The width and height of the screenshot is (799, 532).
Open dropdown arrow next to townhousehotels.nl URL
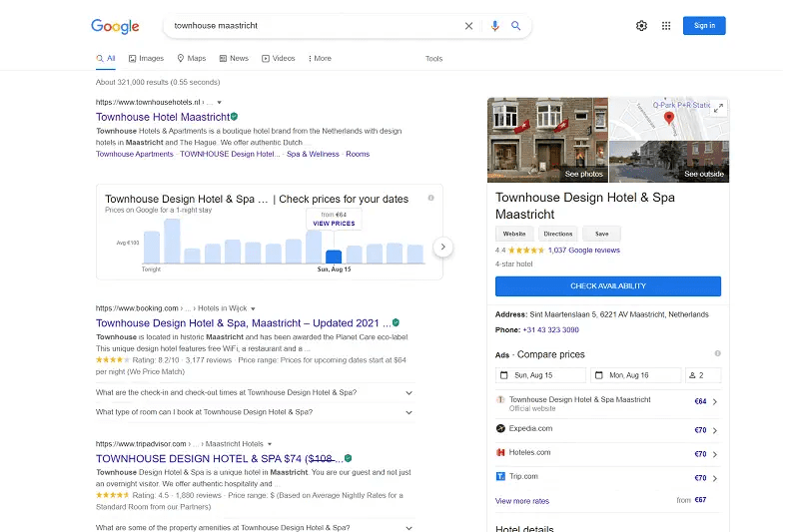point(219,102)
